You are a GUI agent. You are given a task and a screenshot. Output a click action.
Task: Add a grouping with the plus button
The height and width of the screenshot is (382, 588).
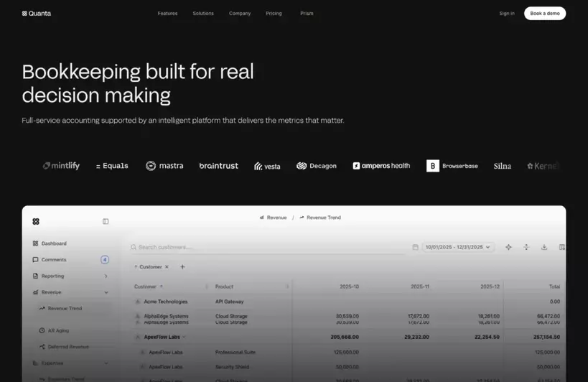point(182,267)
